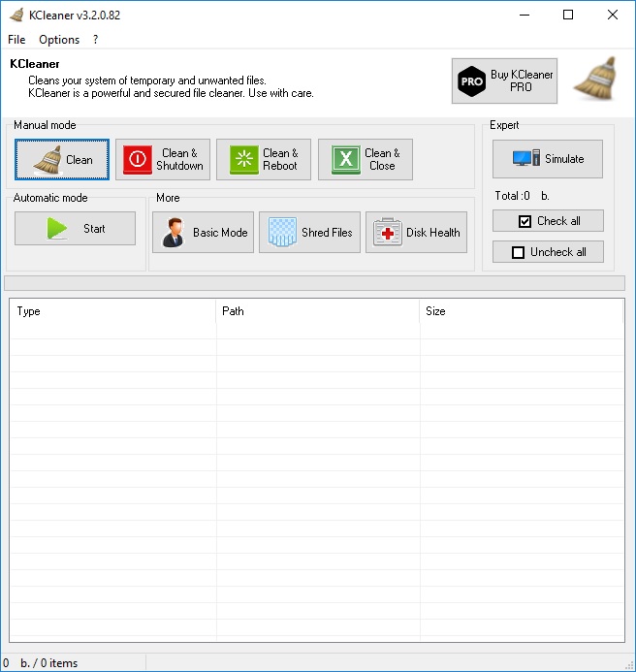Click the broom icon on Clean button

[48, 160]
